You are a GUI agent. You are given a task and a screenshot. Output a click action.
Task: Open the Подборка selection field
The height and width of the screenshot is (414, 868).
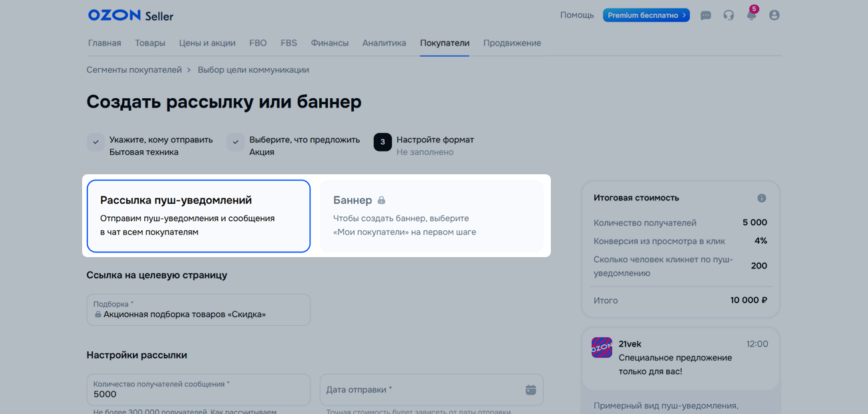pos(198,310)
